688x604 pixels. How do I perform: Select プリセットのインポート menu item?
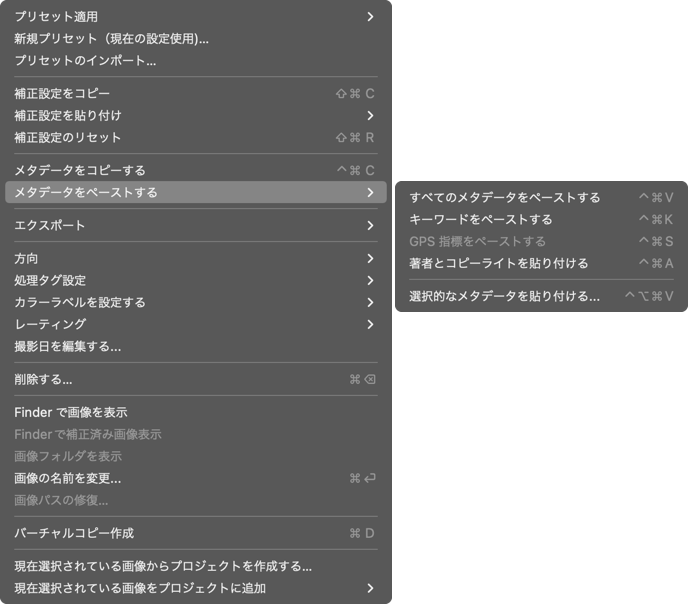pos(196,61)
